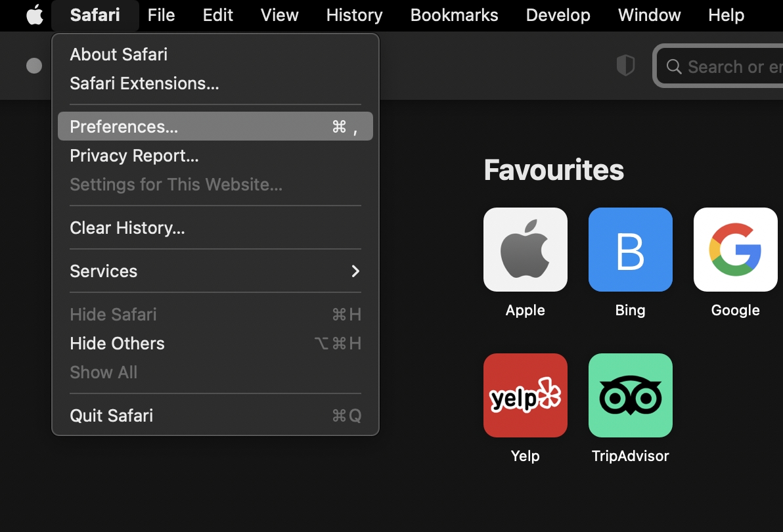Click the TripAdvisor label under its tile
The width and height of the screenshot is (783, 532).
pyautogui.click(x=630, y=456)
